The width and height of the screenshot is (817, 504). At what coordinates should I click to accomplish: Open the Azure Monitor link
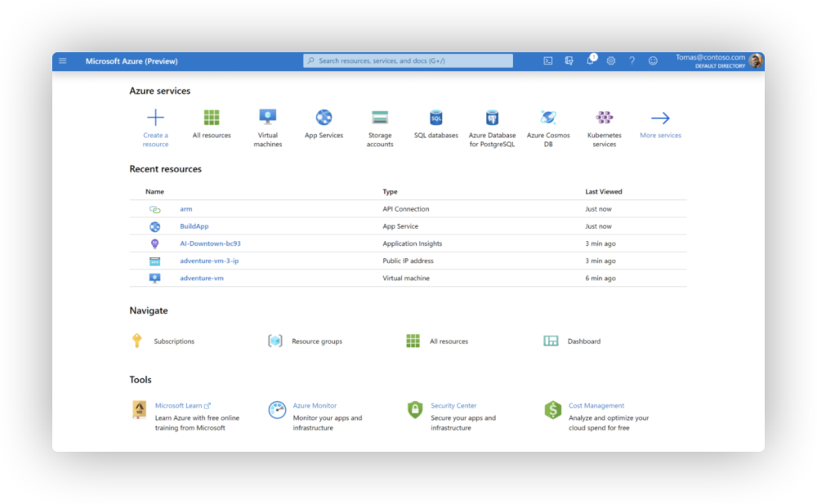[x=315, y=405]
